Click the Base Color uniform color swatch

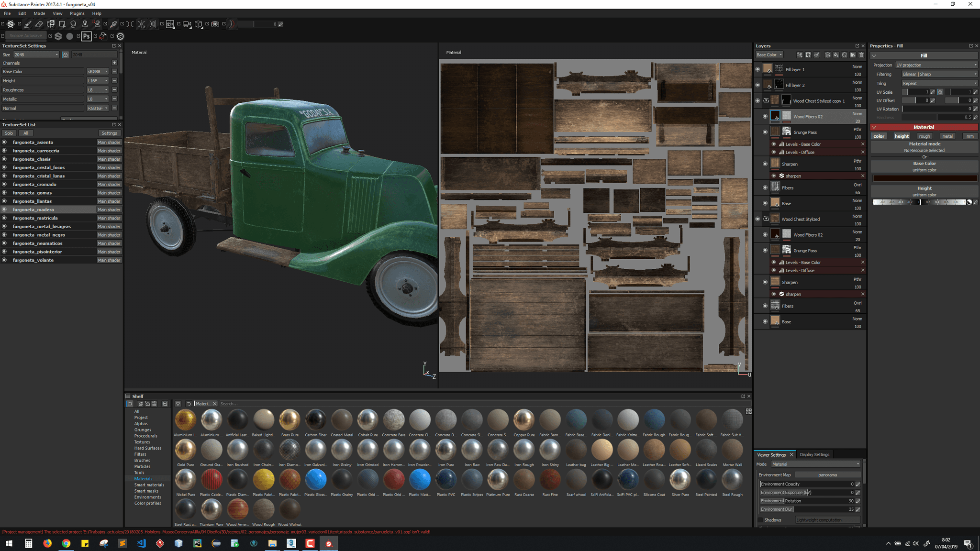coord(924,178)
